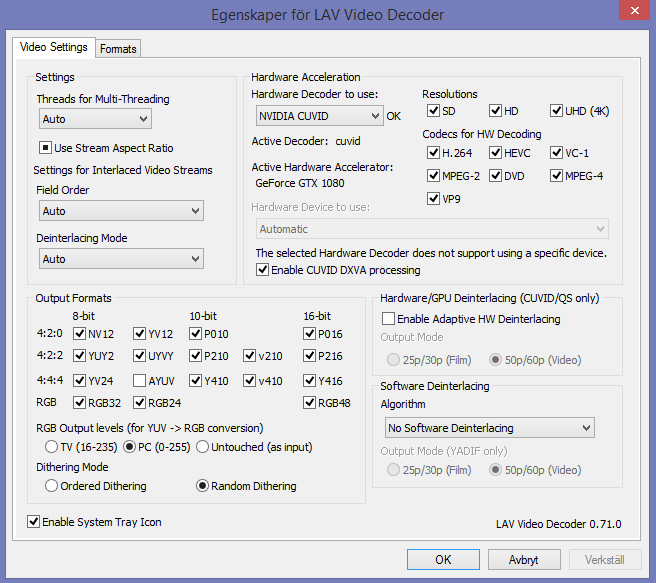
Task: Select TV (16-235) RGB output level
Action: click(51, 447)
